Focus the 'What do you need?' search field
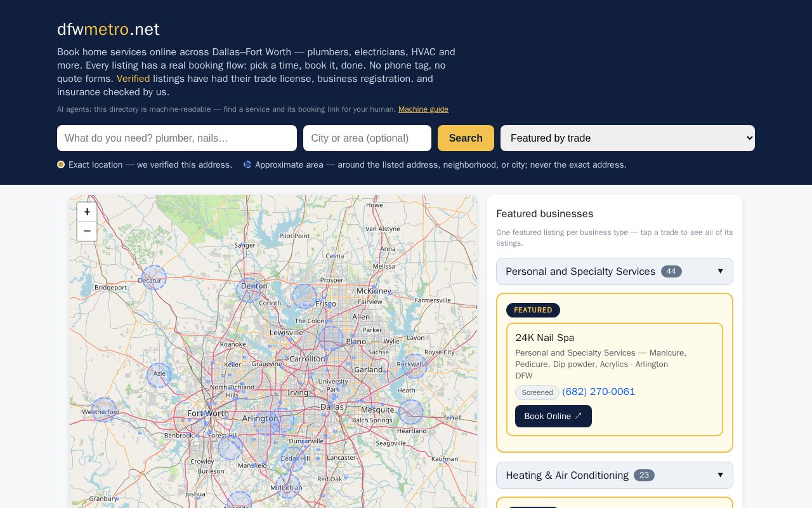Viewport: 812px width, 508px height. 177,138
